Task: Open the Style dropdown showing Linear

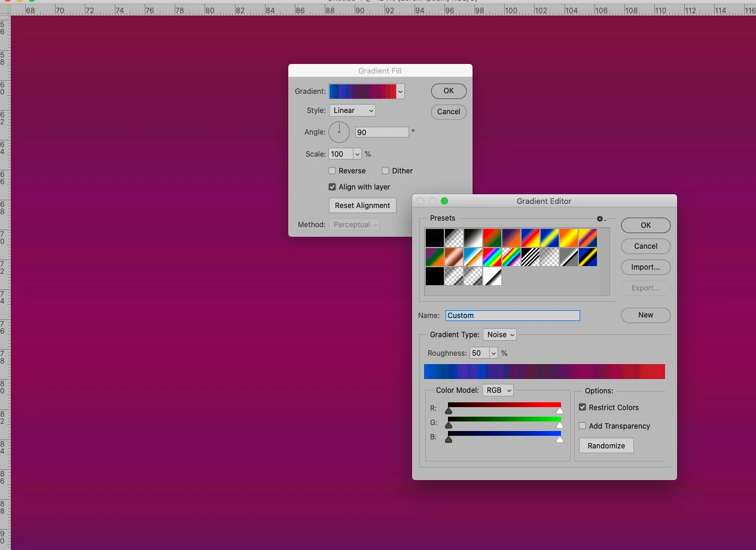Action: coord(352,111)
